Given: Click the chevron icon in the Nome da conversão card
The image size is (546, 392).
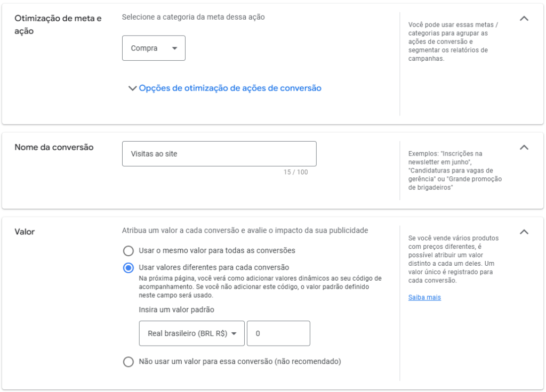Looking at the screenshot, I should (x=524, y=147).
